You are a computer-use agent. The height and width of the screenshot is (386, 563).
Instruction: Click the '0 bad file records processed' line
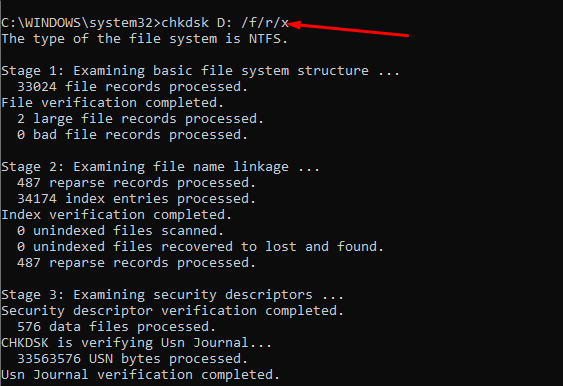tap(132, 135)
